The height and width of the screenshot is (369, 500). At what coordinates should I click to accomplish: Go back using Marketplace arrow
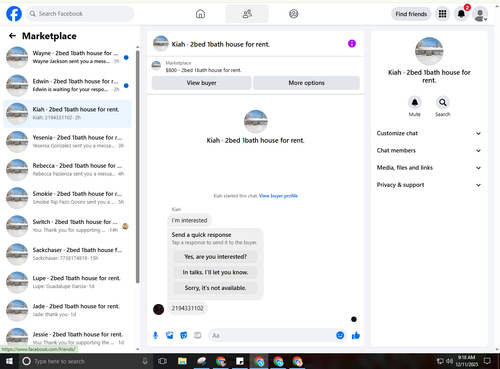12,36
